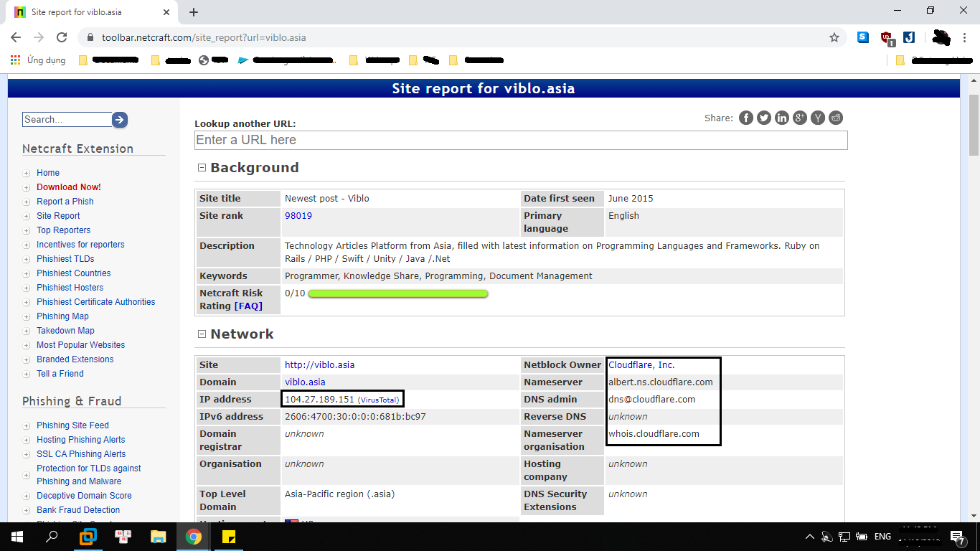Share the report on Twitter

click(764, 118)
